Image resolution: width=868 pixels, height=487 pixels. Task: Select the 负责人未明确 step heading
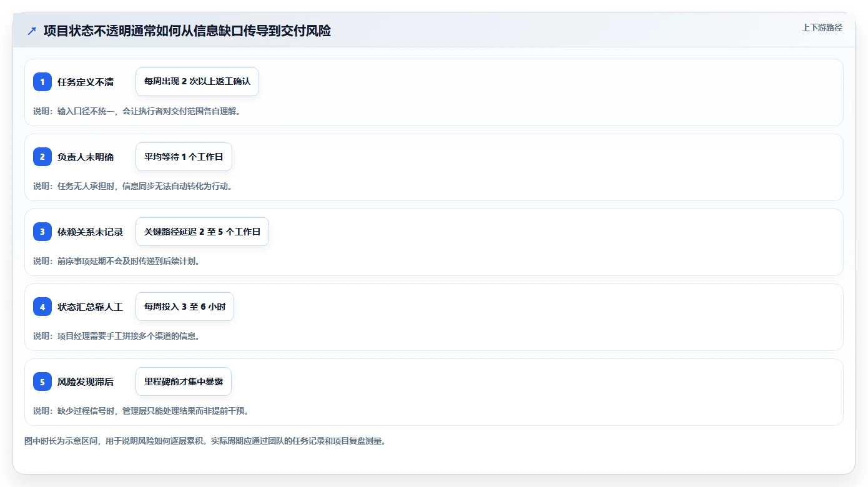click(86, 157)
